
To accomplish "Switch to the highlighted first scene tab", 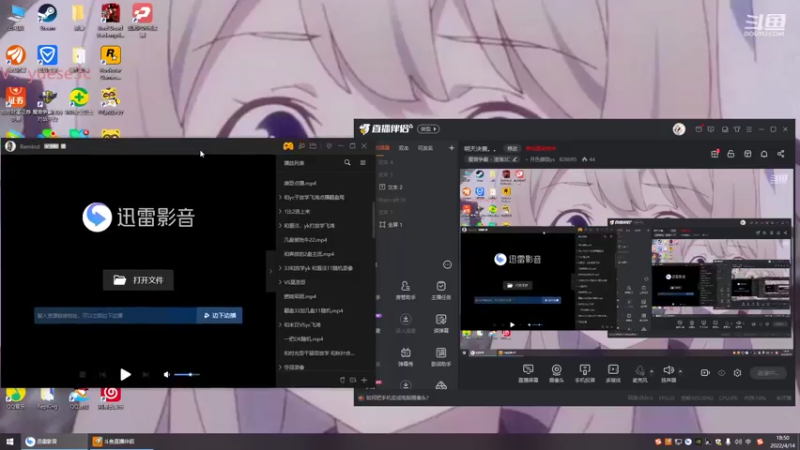I will click(x=383, y=148).
